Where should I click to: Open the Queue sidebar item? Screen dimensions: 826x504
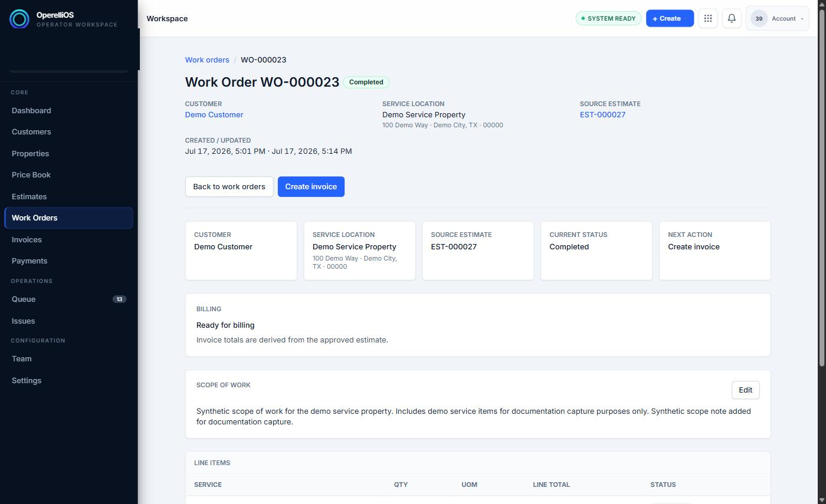coord(68,299)
